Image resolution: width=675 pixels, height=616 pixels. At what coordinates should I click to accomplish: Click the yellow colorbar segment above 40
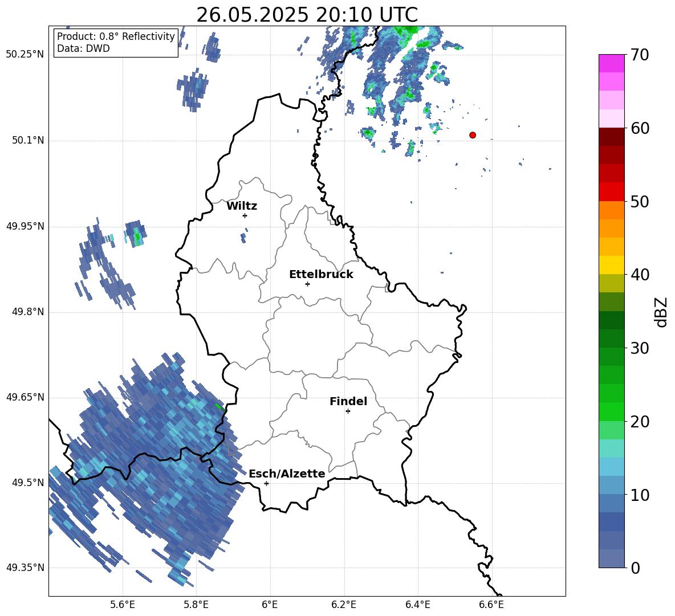click(x=611, y=265)
